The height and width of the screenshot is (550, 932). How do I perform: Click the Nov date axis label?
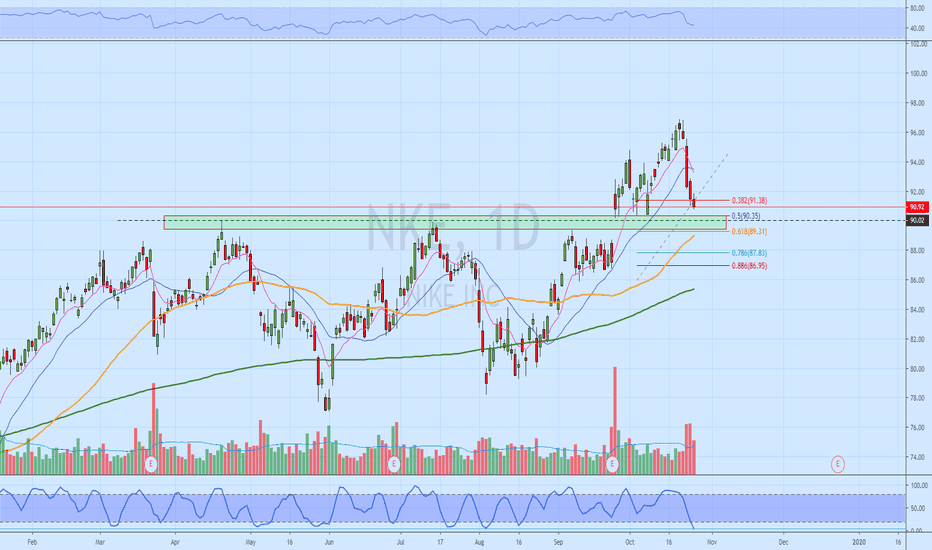point(713,542)
